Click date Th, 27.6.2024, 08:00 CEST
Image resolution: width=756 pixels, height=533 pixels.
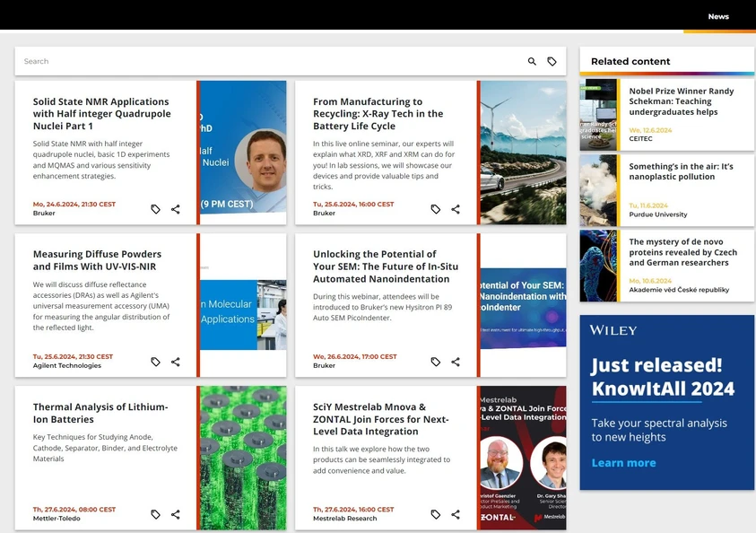pos(74,510)
